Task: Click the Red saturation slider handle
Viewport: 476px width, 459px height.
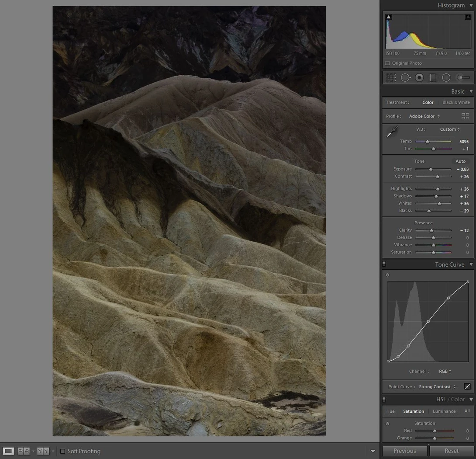Action: point(435,431)
